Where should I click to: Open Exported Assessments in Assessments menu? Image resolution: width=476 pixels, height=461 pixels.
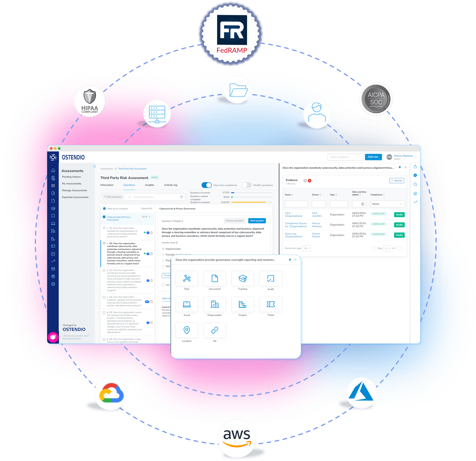[75, 198]
